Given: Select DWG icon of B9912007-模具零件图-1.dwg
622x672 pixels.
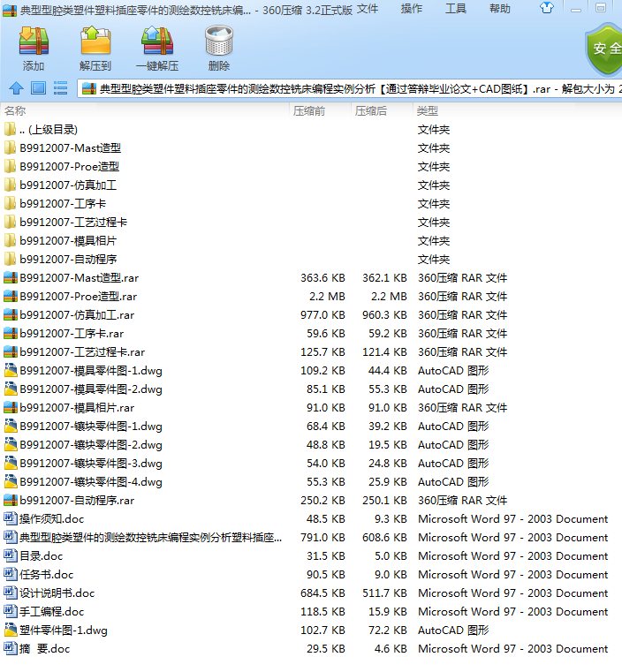Looking at the screenshot, I should click(x=11, y=370).
